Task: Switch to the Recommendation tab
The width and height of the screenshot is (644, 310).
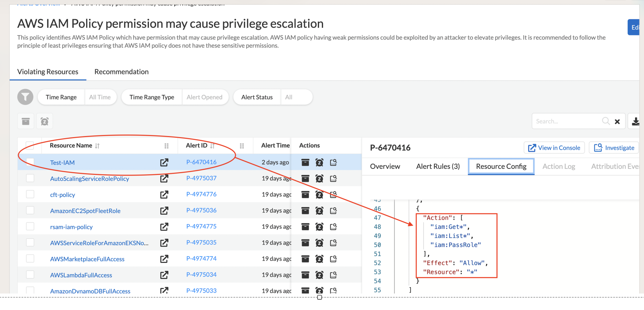Action: click(x=121, y=72)
